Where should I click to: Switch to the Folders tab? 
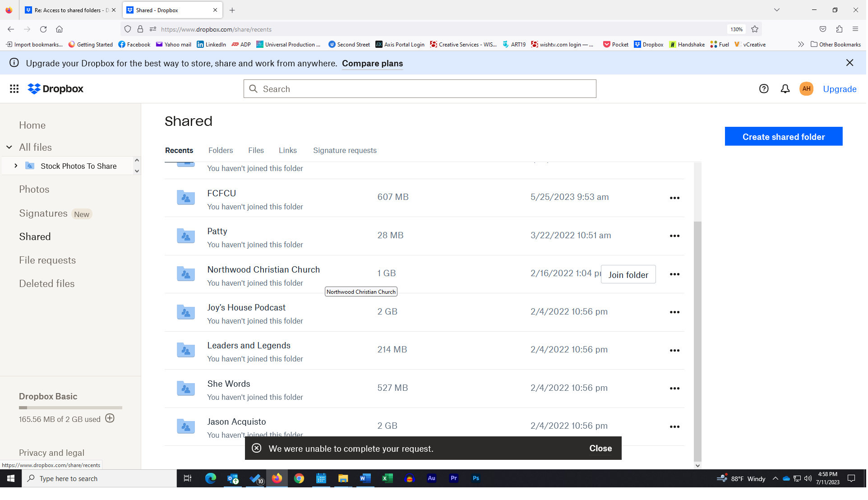(221, 151)
